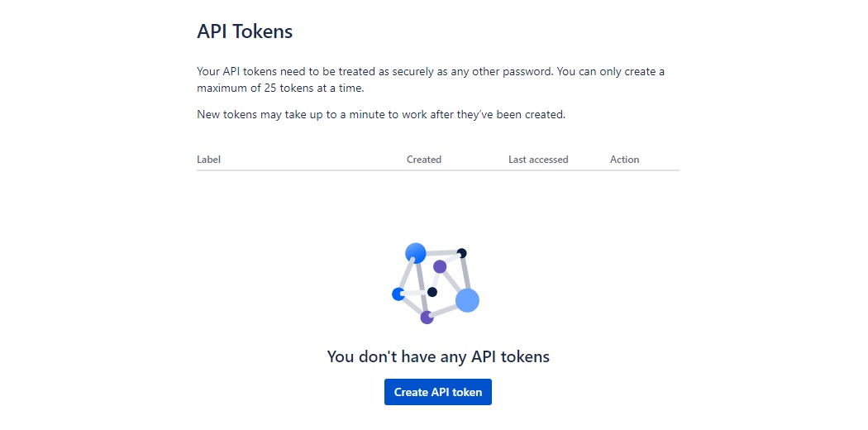
Task: Click the "New tokens may take up to a minute" notice
Action: click(380, 115)
